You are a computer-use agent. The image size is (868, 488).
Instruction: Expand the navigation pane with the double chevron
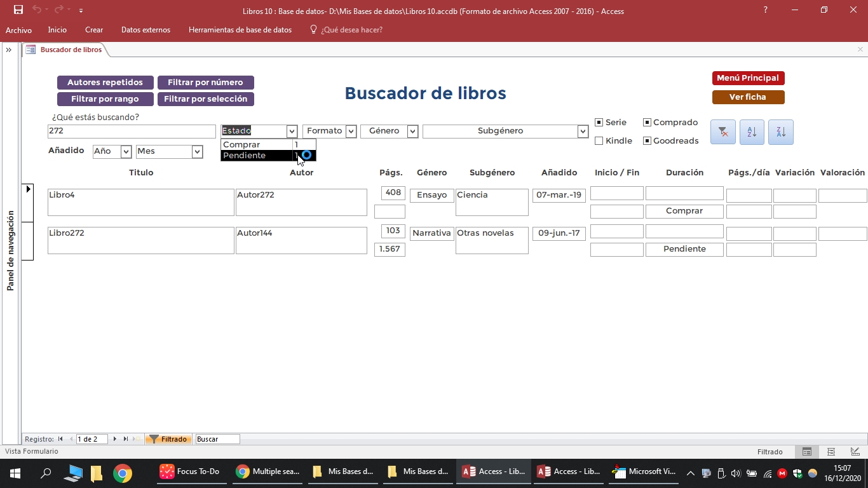point(9,50)
